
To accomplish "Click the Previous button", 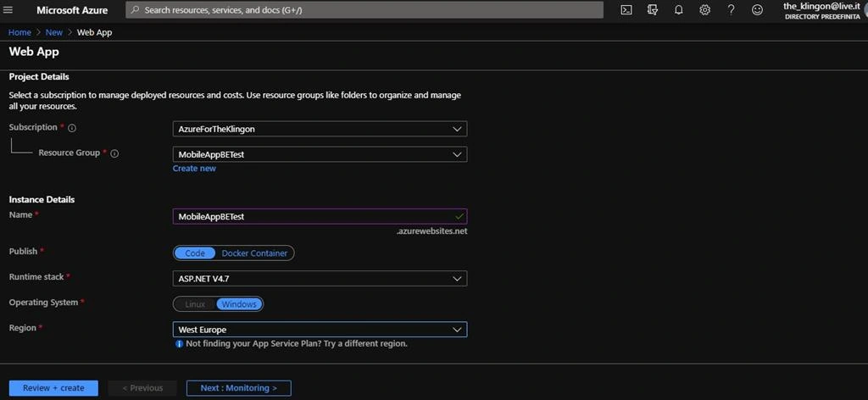I will 142,388.
